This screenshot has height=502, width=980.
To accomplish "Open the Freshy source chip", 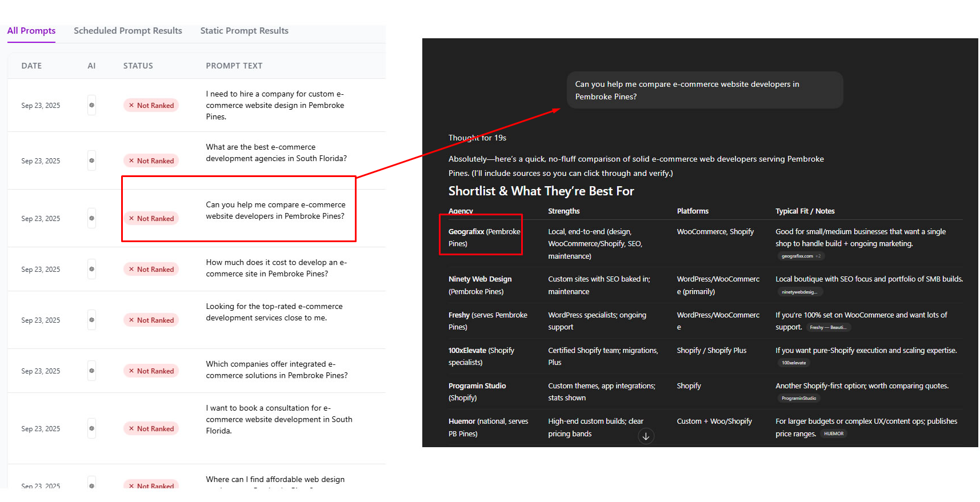I will [x=828, y=327].
